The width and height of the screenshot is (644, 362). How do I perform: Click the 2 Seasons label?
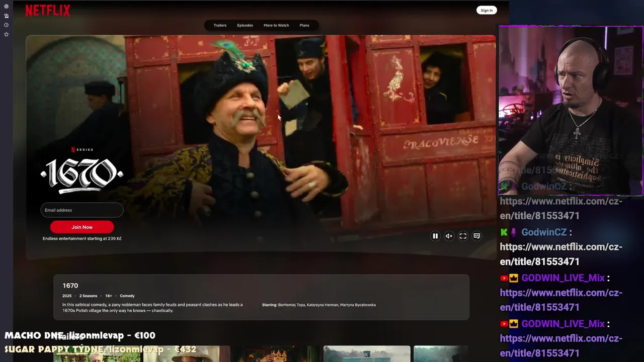(88, 296)
